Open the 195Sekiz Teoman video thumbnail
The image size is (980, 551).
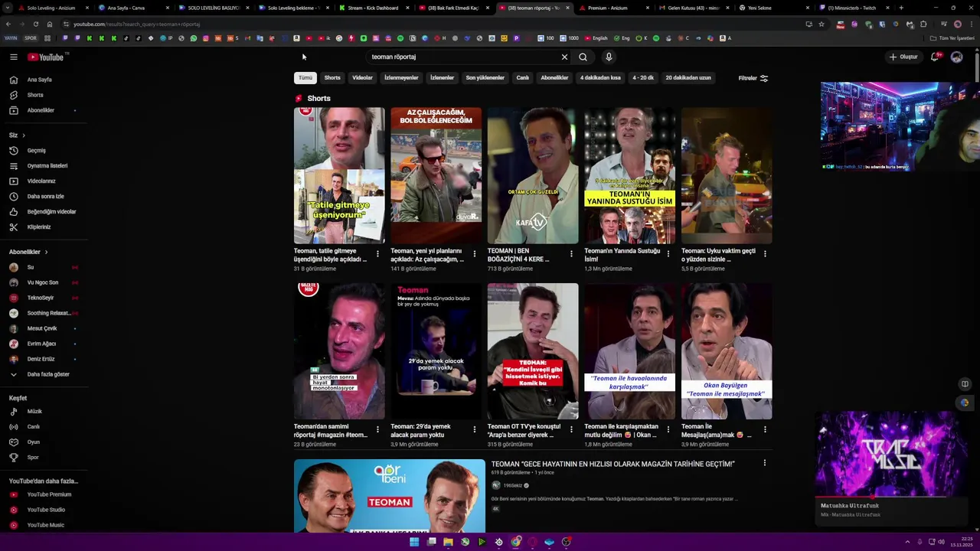[389, 496]
